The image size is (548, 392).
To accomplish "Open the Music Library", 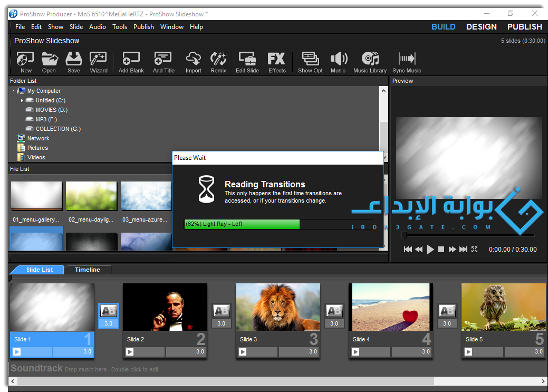I will pyautogui.click(x=370, y=62).
